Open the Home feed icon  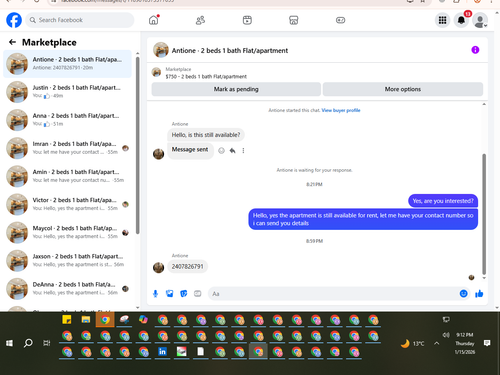pyautogui.click(x=154, y=20)
